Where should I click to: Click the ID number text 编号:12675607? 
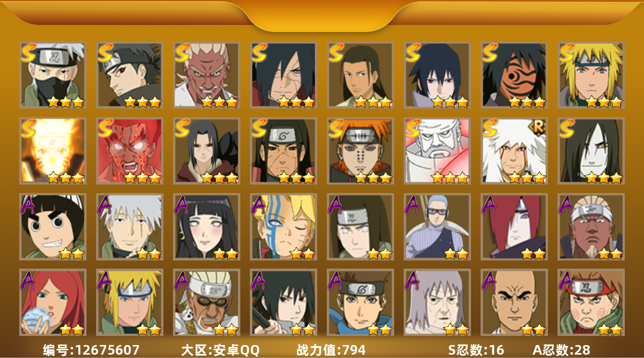coord(91,350)
